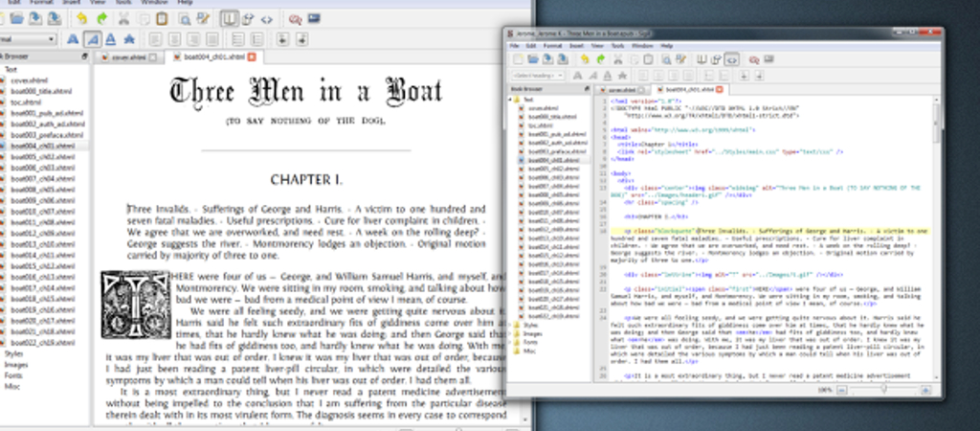Paste from clipboard icon in back window toolbar
The width and height of the screenshot is (980, 431).
click(x=162, y=19)
